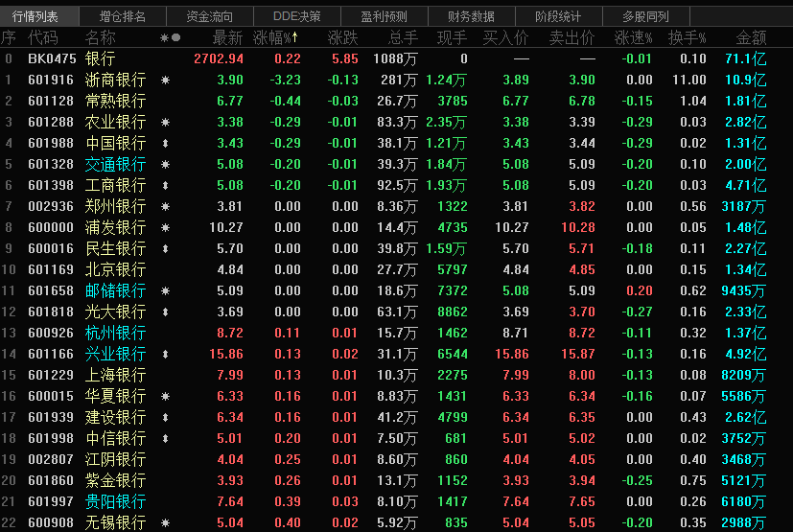Select stock name 江阴银行
Viewport: 793px width, 532px height.
(115, 459)
